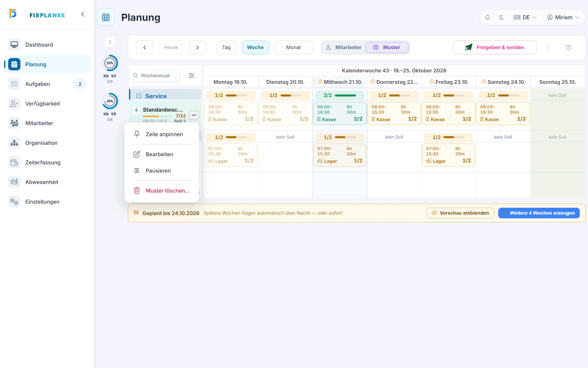Open the DE language dropdown
The height and width of the screenshot is (368, 588).
525,17
